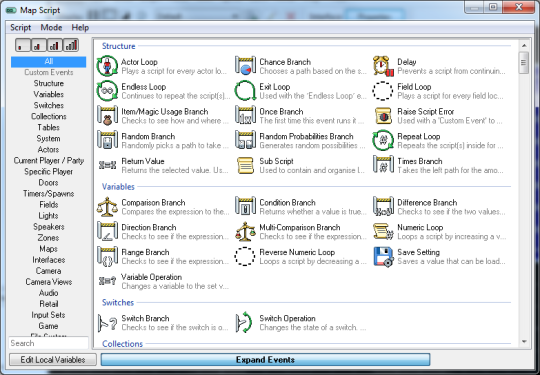
Task: Click the Numeric Loop event icon
Action: point(383,231)
